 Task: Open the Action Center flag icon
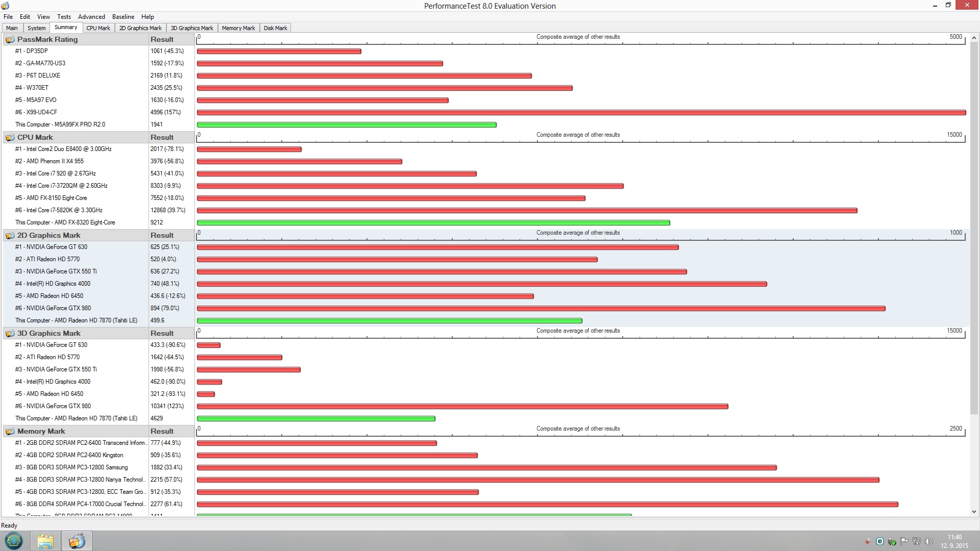point(904,541)
